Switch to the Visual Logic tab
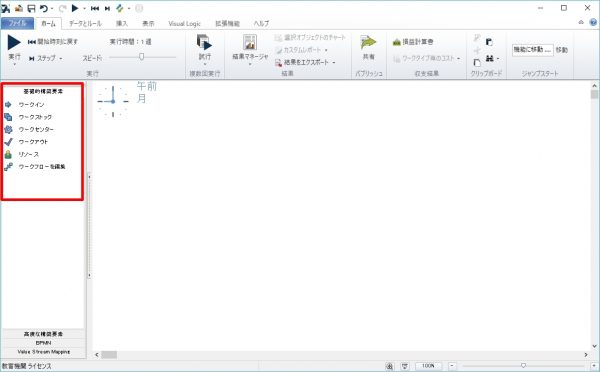 coord(184,24)
